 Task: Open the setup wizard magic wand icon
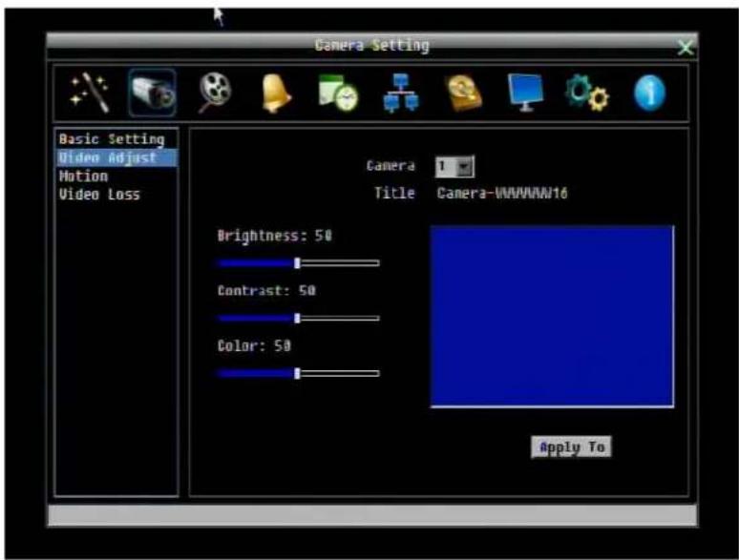click(90, 93)
